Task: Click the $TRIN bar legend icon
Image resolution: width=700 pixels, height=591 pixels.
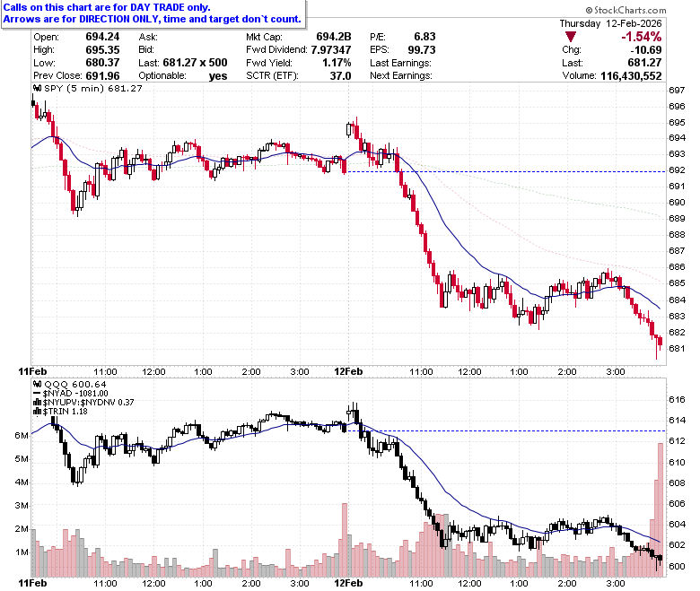Action: pos(38,412)
